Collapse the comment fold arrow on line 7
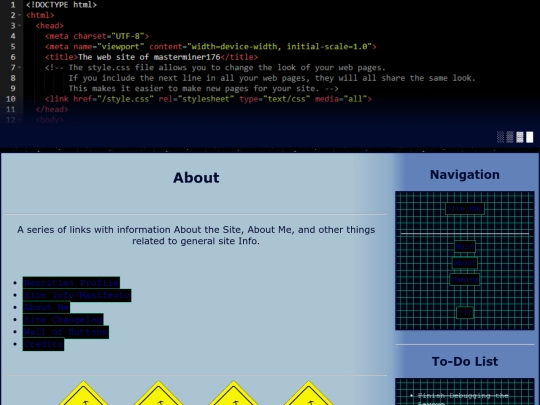The image size is (540, 405). (20, 68)
